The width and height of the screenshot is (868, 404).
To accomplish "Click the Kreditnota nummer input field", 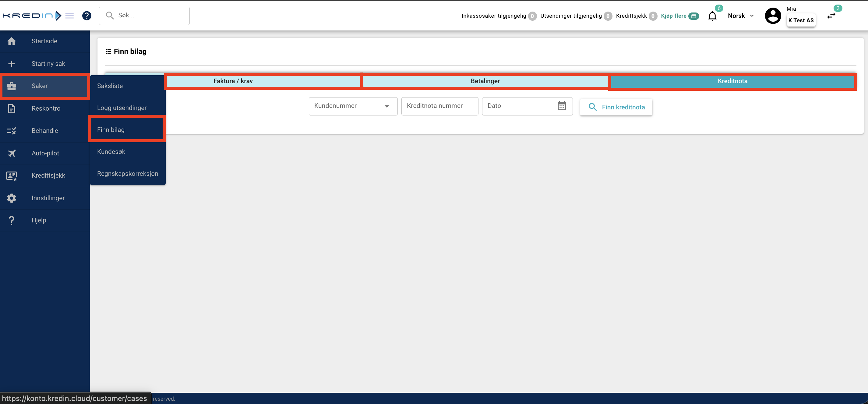I will click(439, 106).
